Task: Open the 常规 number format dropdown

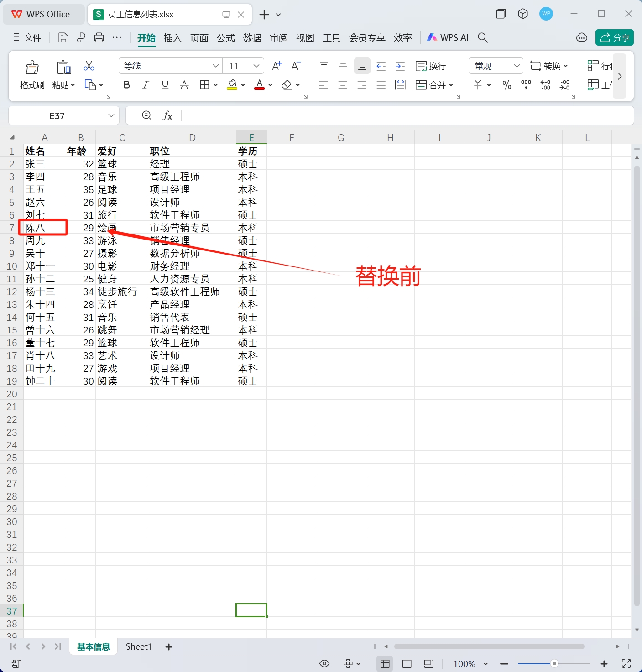Action: [496, 66]
